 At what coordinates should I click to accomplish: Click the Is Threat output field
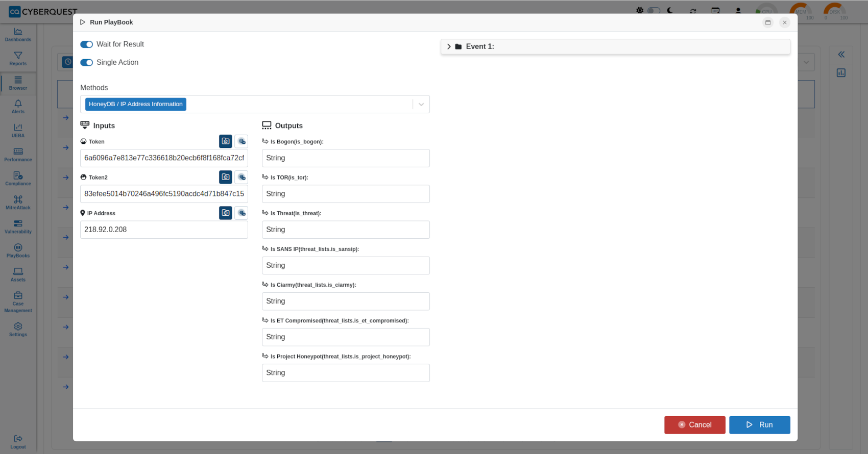pyautogui.click(x=346, y=230)
